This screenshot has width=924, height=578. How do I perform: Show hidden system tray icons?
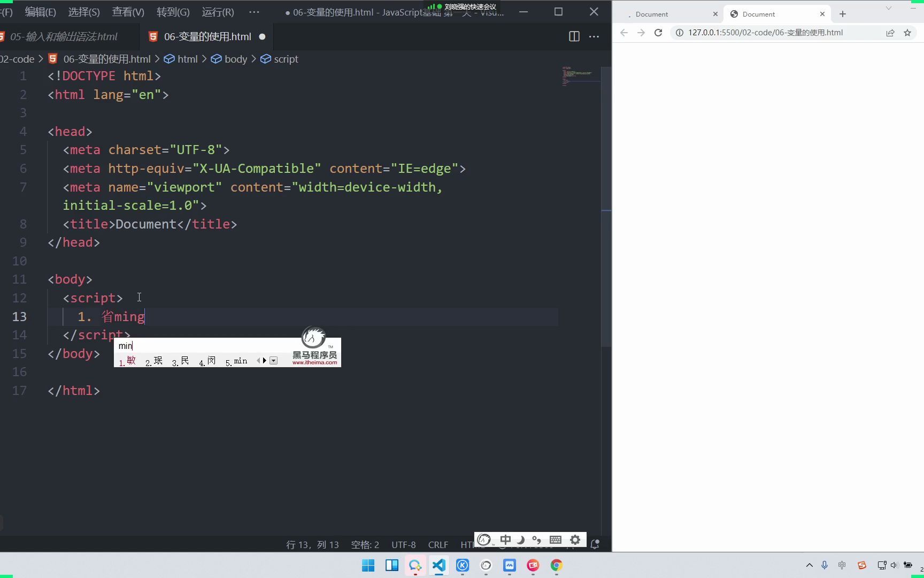tap(810, 565)
